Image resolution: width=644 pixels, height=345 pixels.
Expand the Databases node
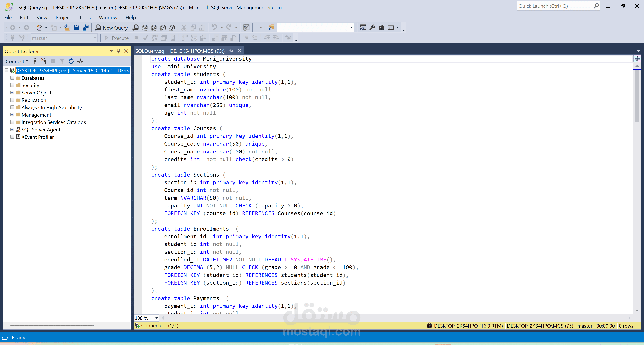[12, 78]
